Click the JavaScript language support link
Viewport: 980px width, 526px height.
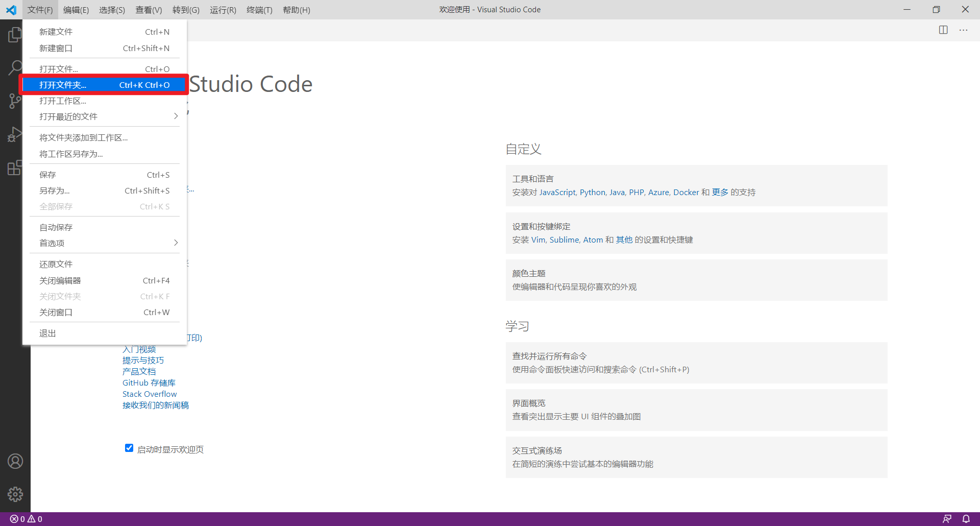[x=557, y=193]
